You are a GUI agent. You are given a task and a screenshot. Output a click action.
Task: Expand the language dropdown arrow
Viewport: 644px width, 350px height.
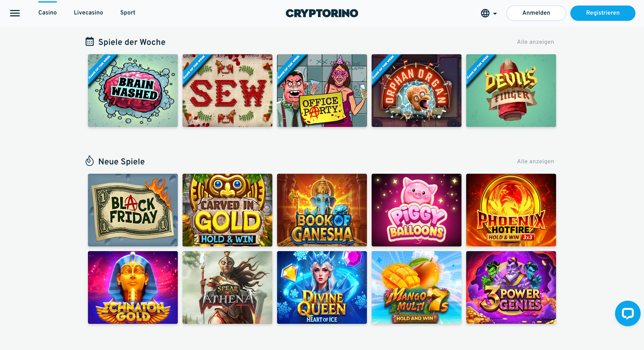(x=495, y=14)
